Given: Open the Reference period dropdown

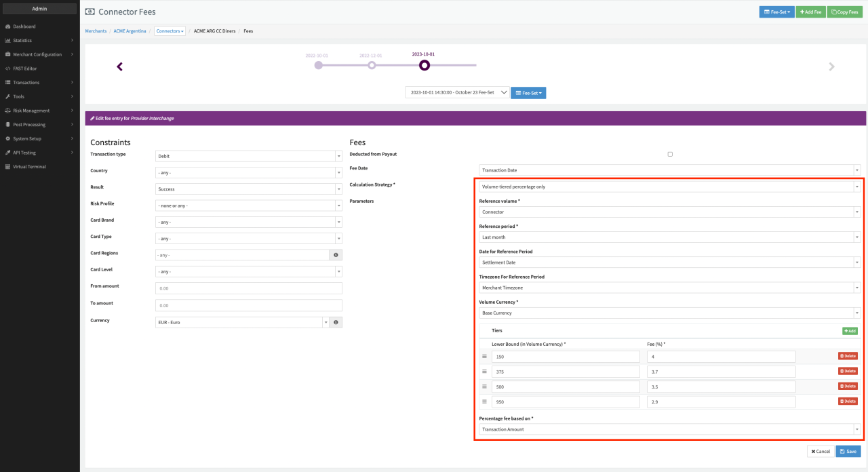Looking at the screenshot, I should pyautogui.click(x=669, y=237).
